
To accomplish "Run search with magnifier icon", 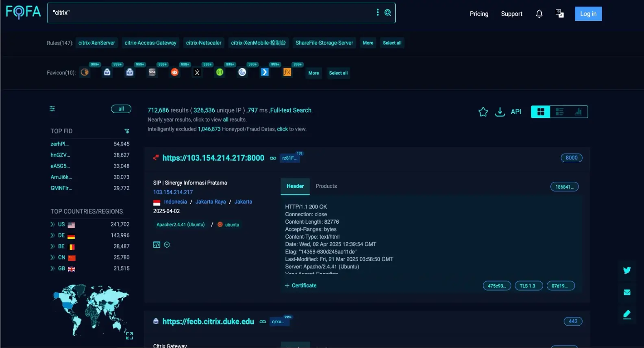I will [387, 13].
